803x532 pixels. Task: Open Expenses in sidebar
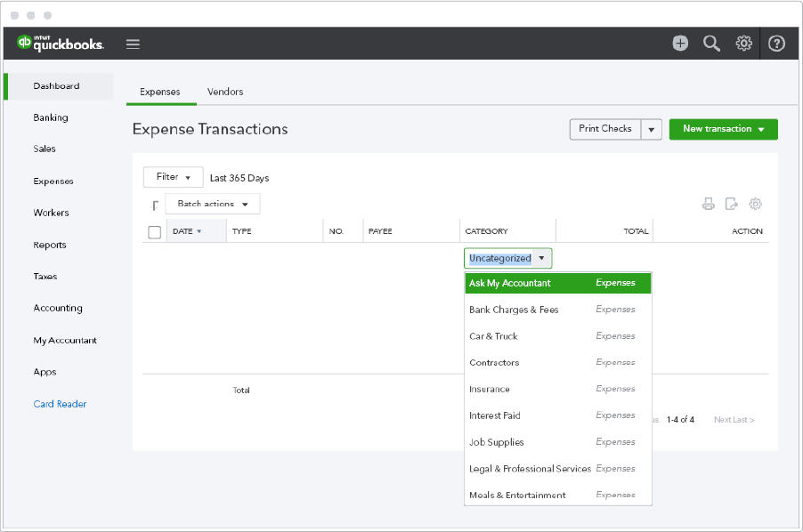click(53, 181)
